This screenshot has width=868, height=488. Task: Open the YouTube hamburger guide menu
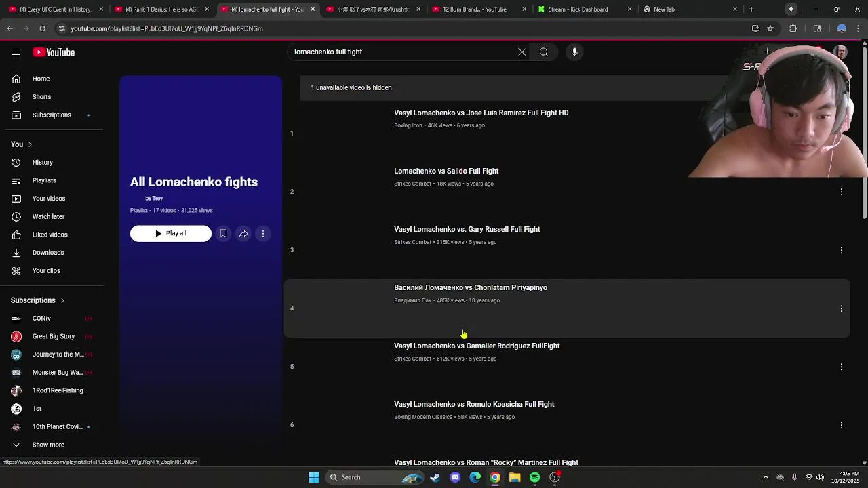point(16,52)
